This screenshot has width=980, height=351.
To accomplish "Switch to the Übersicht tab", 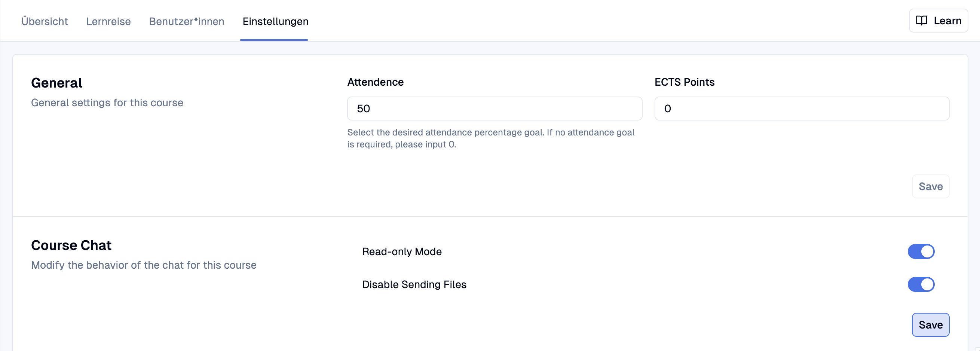I will coord(45,21).
